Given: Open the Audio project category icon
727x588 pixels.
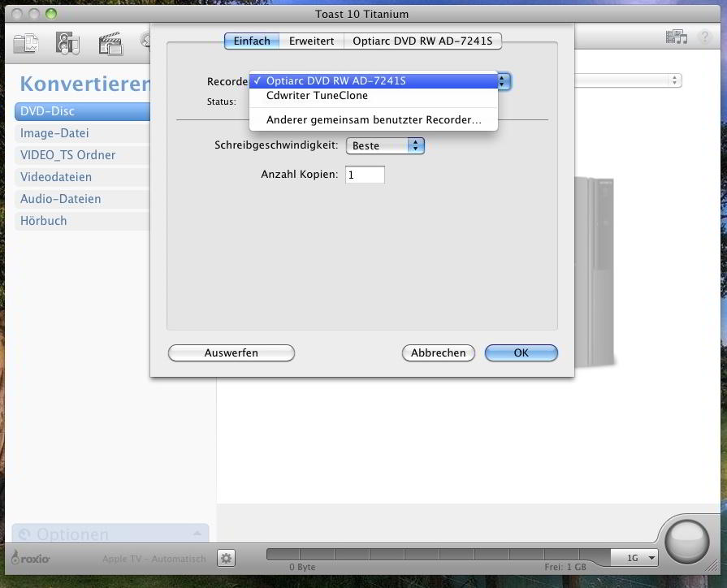Looking at the screenshot, I should (67, 44).
